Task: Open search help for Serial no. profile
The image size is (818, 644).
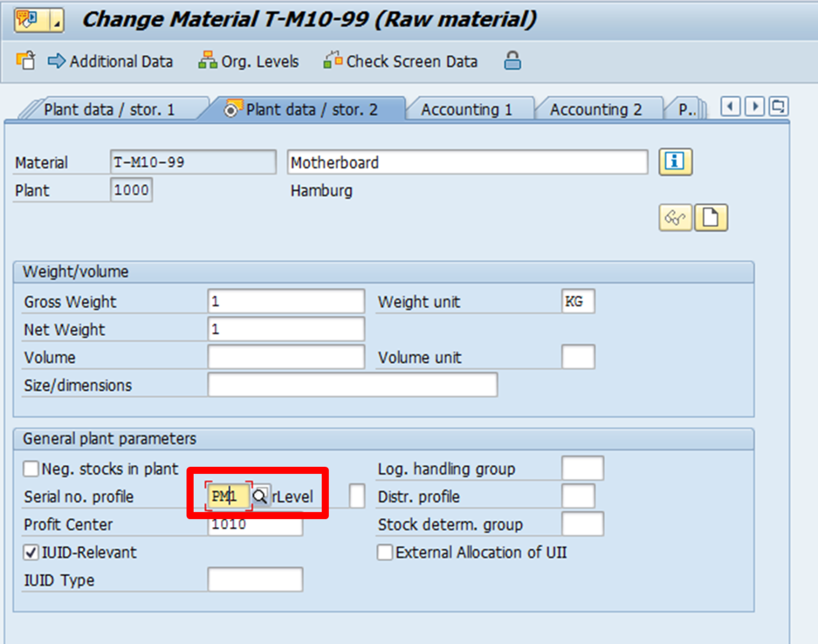Action: (x=260, y=496)
